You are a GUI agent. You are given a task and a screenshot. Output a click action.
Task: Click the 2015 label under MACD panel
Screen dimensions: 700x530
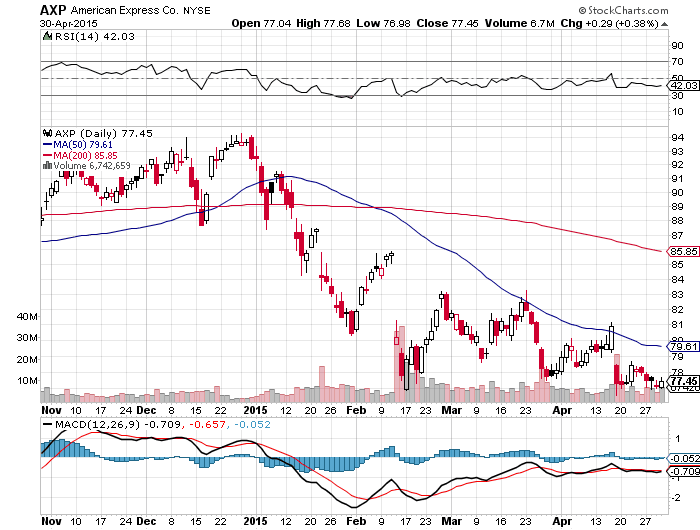256,521
